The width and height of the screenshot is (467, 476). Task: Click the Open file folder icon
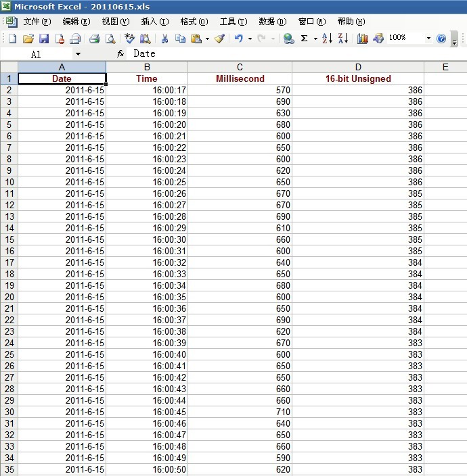pos(28,39)
